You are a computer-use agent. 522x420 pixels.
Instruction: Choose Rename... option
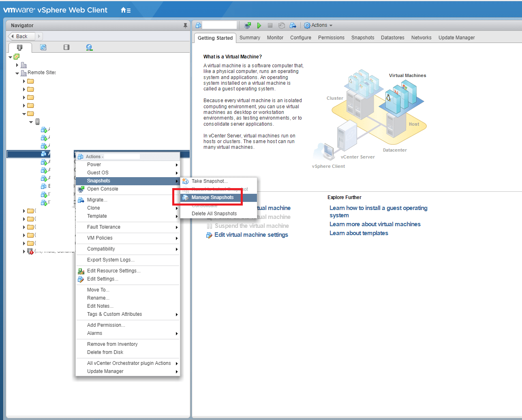coord(128,298)
